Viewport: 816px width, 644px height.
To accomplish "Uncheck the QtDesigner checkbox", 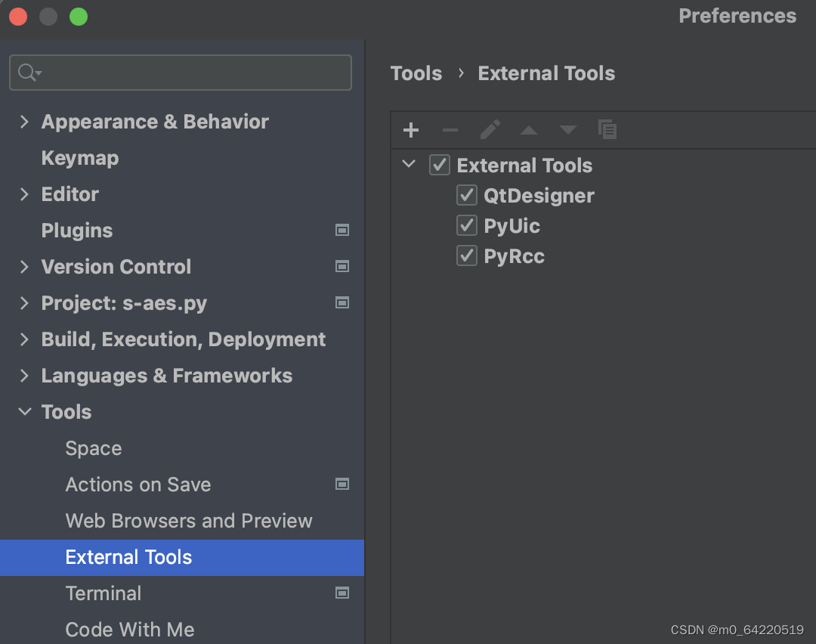I will [467, 196].
